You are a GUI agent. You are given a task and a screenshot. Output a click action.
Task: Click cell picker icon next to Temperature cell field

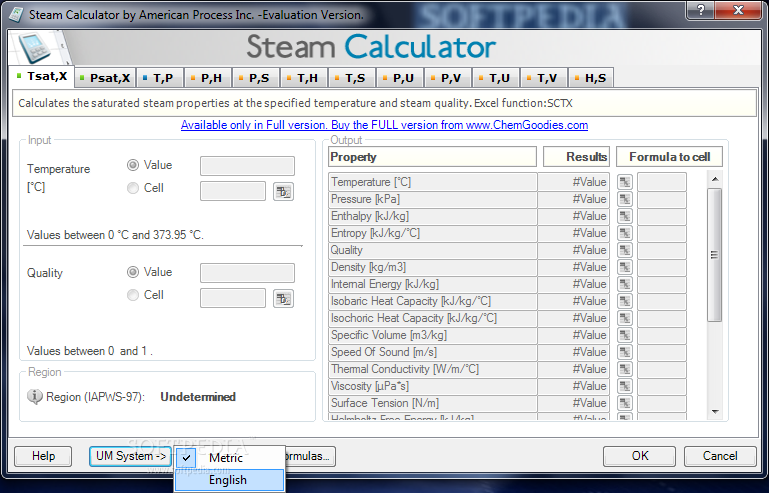click(x=283, y=192)
